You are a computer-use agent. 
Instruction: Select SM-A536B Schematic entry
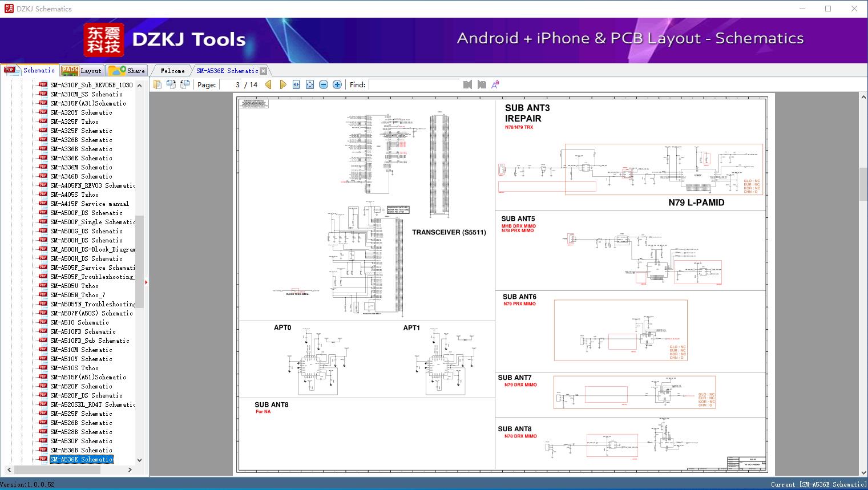click(x=81, y=450)
